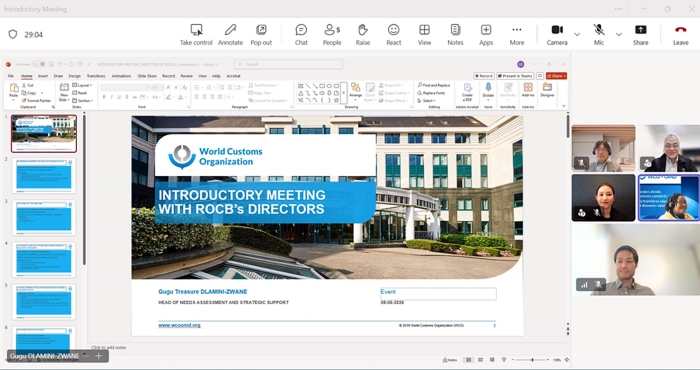
Task: Open the Select dropdown in Editing group
Action: click(x=427, y=101)
